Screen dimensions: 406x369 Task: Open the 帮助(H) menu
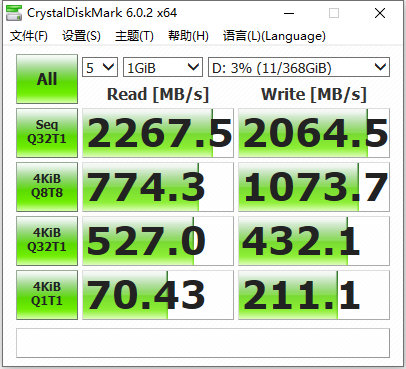(x=188, y=36)
